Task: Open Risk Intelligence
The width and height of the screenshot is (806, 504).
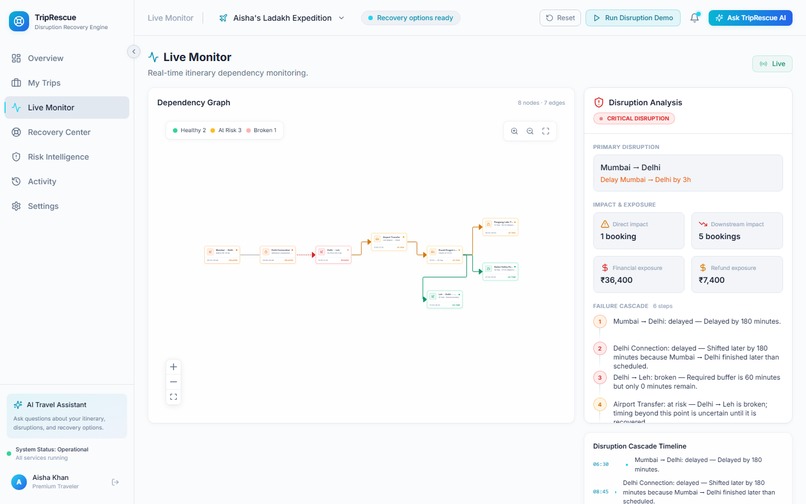Action: (67, 157)
